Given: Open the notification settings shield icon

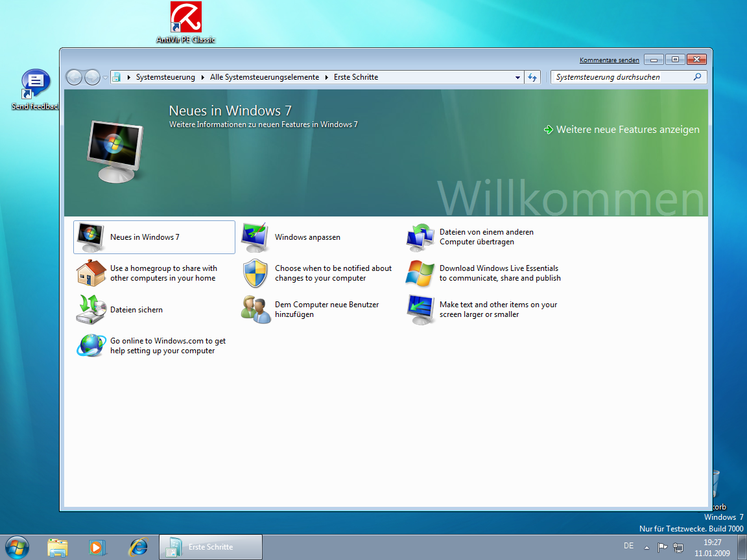Looking at the screenshot, I should (x=255, y=274).
